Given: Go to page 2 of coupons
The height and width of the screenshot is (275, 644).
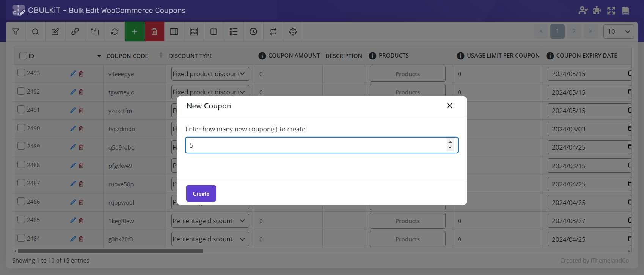Looking at the screenshot, I should point(574,31).
